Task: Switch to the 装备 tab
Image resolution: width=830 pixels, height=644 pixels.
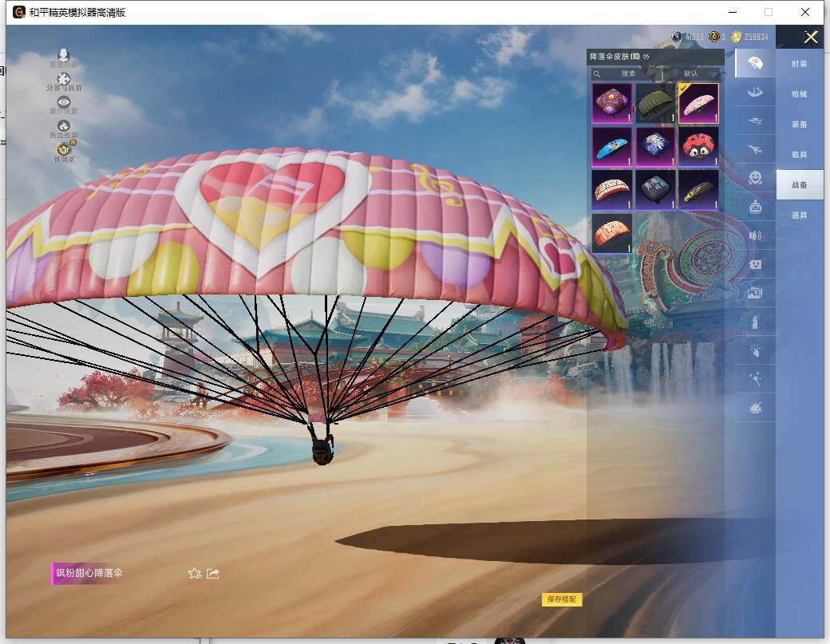Action: [x=800, y=124]
